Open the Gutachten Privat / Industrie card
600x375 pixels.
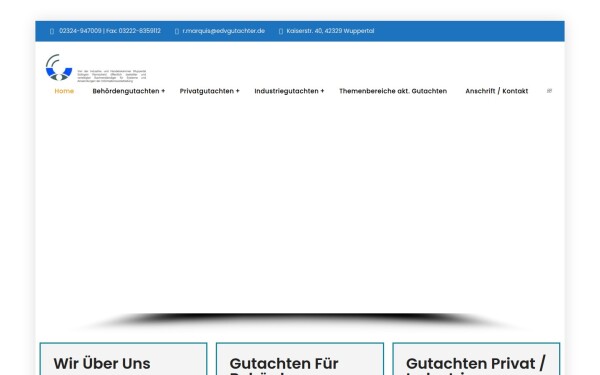476,359
